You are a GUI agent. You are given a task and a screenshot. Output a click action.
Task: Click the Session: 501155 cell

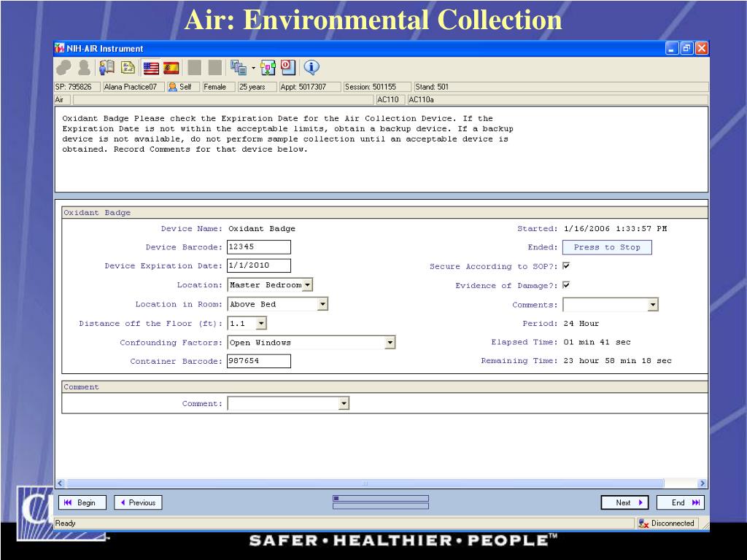coord(377,87)
